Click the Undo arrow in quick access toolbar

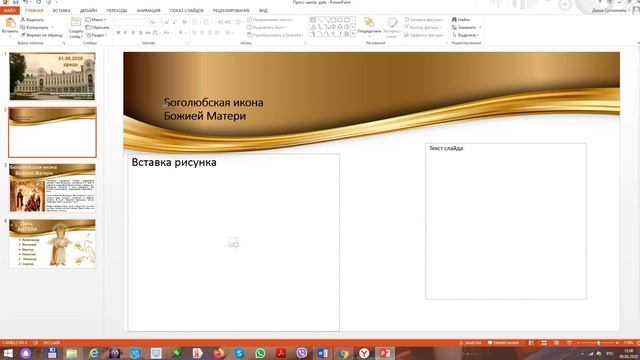pyautogui.click(x=26, y=2)
